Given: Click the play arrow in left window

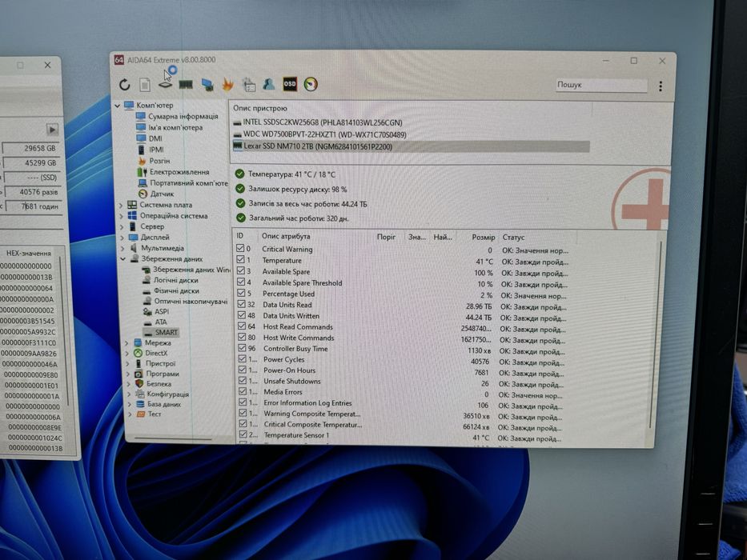Looking at the screenshot, I should click(x=52, y=129).
